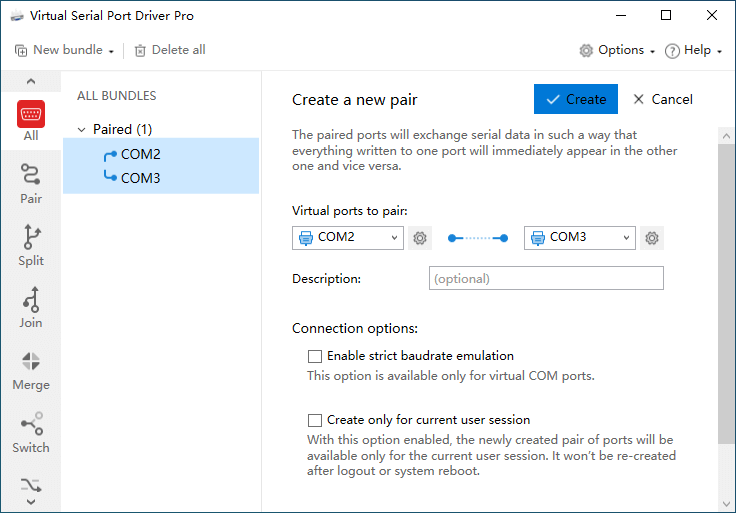Choose the Split bundle icon
Viewport: 736px width, 513px height.
click(x=31, y=246)
